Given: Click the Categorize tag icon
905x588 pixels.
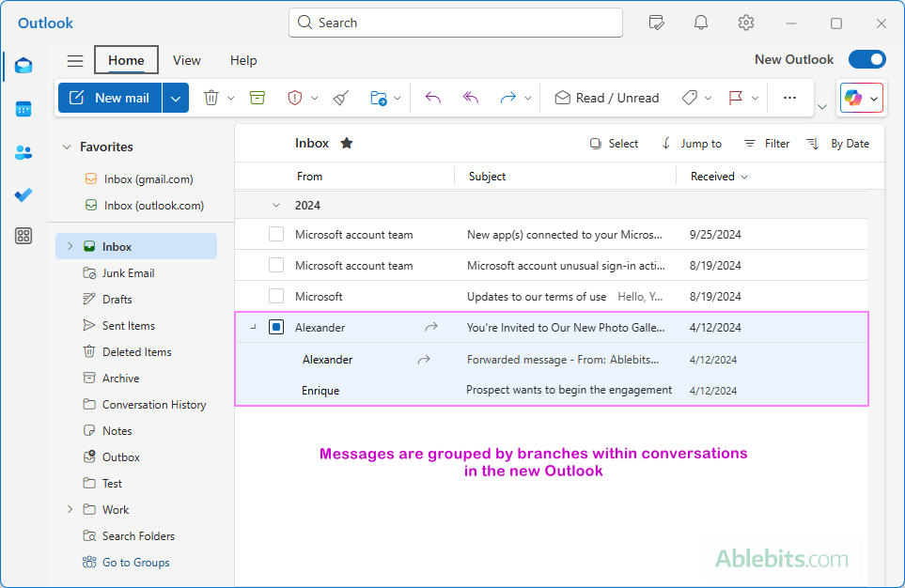Looking at the screenshot, I should (x=690, y=98).
